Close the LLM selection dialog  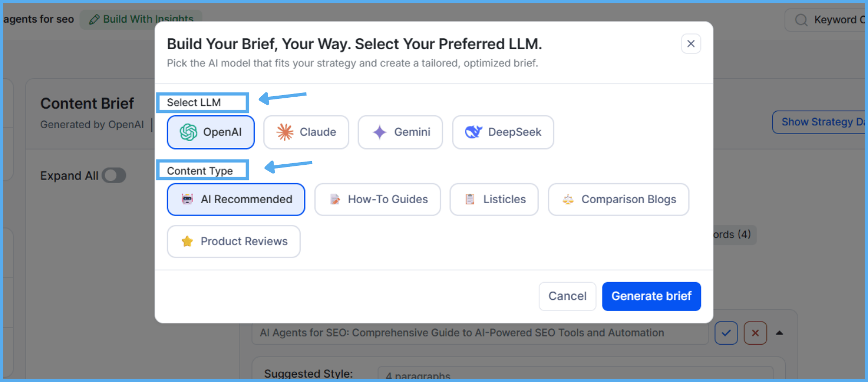(691, 44)
